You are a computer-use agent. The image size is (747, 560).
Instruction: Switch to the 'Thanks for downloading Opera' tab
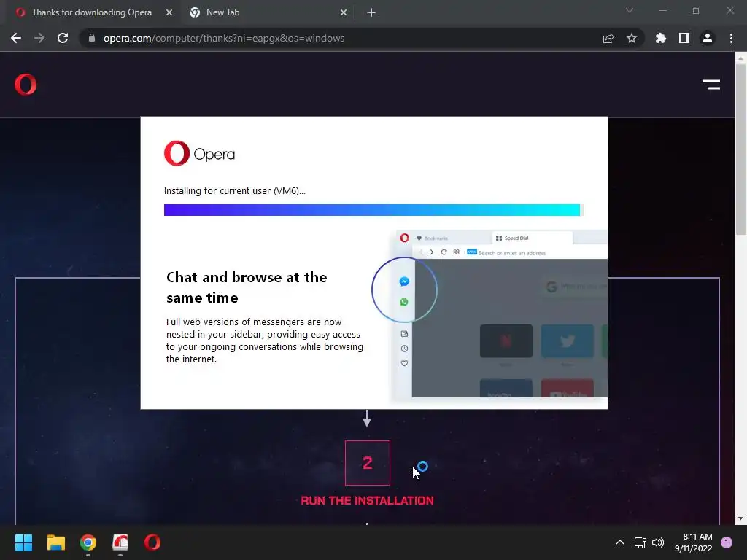tap(93, 12)
